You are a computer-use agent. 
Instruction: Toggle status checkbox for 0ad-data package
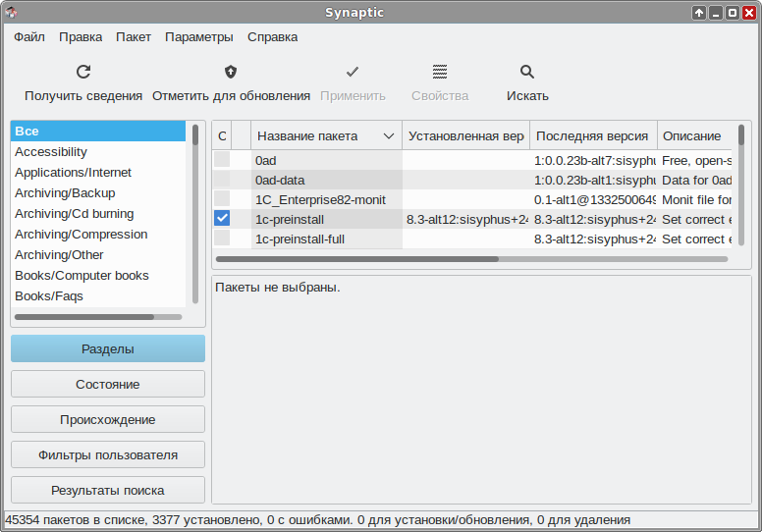(x=222, y=180)
